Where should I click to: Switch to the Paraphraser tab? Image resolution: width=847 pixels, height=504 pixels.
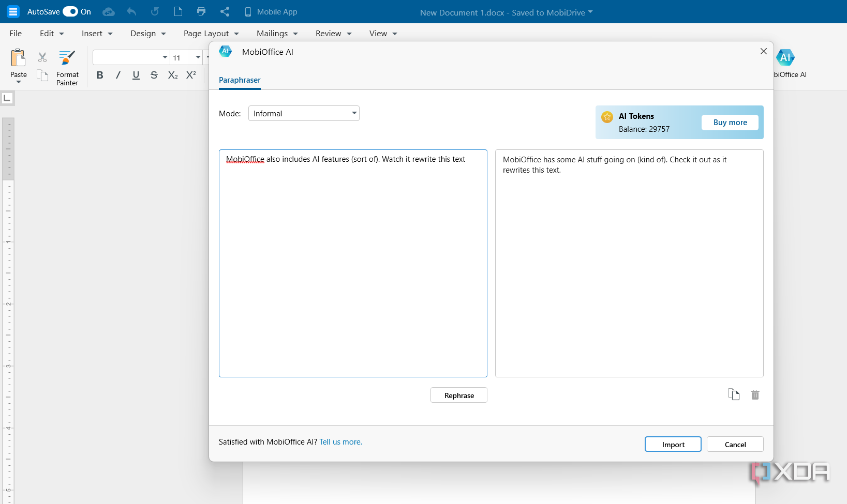click(240, 80)
